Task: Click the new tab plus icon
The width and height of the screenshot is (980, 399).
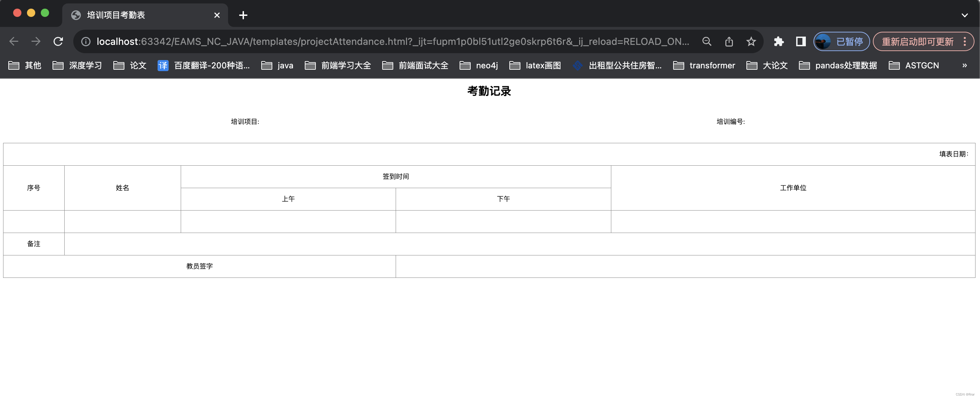Action: (x=243, y=14)
